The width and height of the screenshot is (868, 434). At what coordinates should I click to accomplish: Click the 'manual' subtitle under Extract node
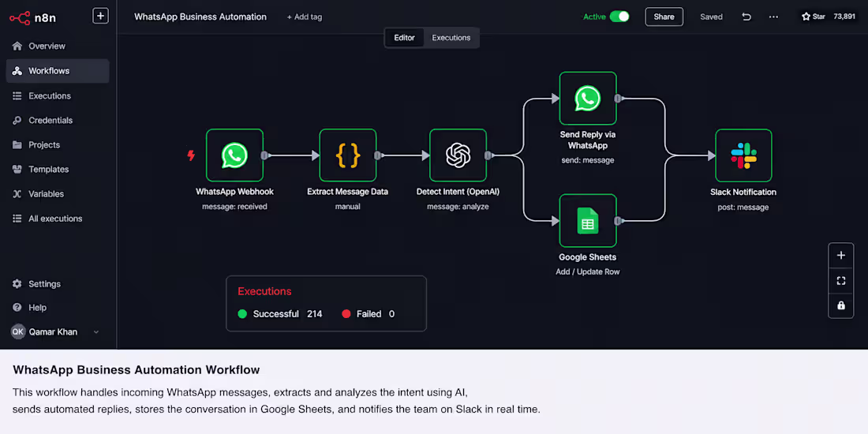pyautogui.click(x=348, y=207)
